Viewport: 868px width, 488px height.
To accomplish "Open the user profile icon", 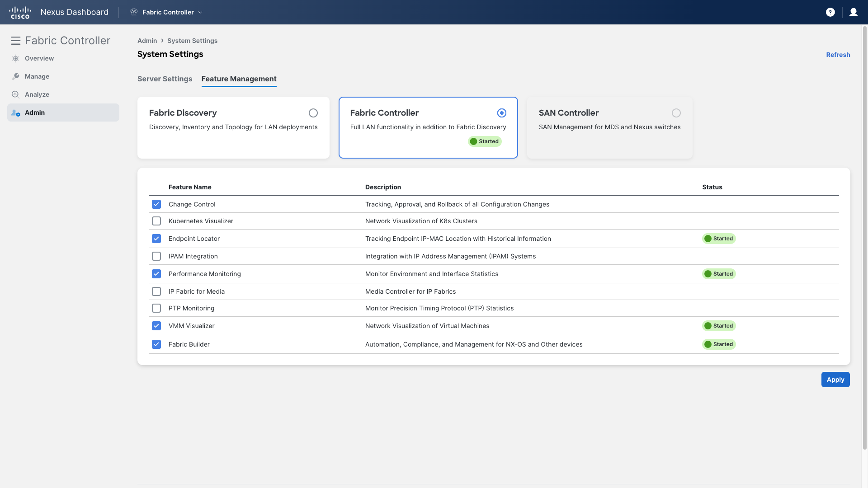I will click(854, 12).
